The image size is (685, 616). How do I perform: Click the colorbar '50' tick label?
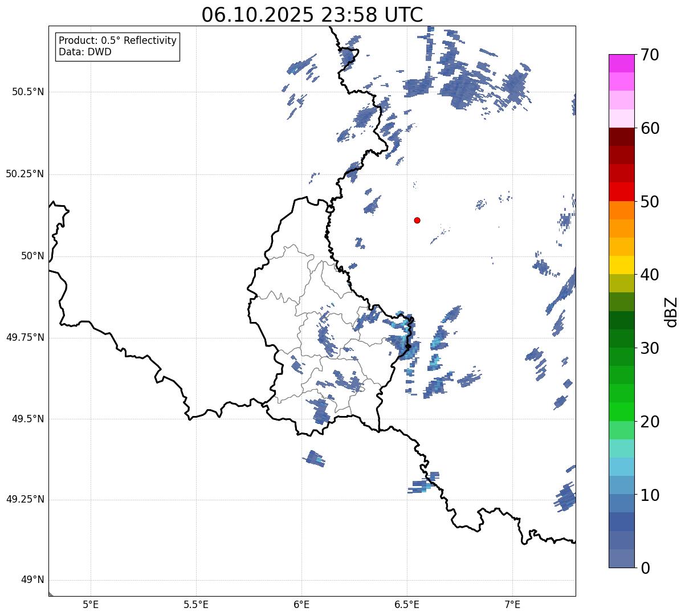[x=650, y=202]
